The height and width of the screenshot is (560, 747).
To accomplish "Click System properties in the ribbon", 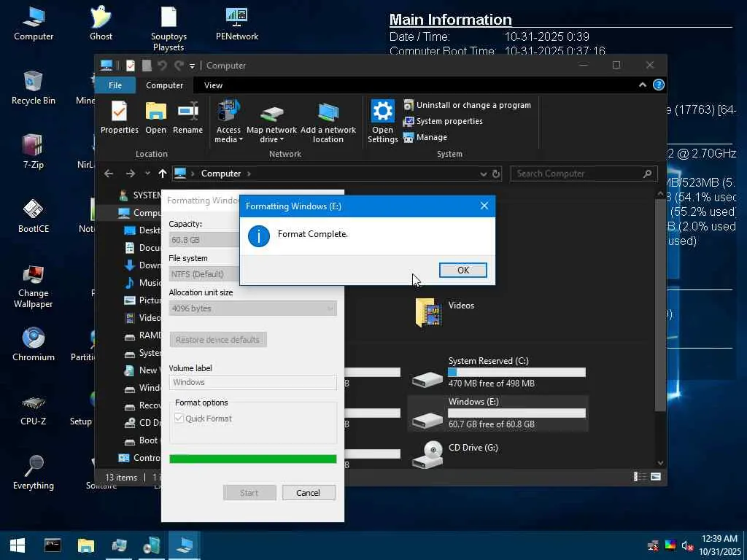I will 443,121.
